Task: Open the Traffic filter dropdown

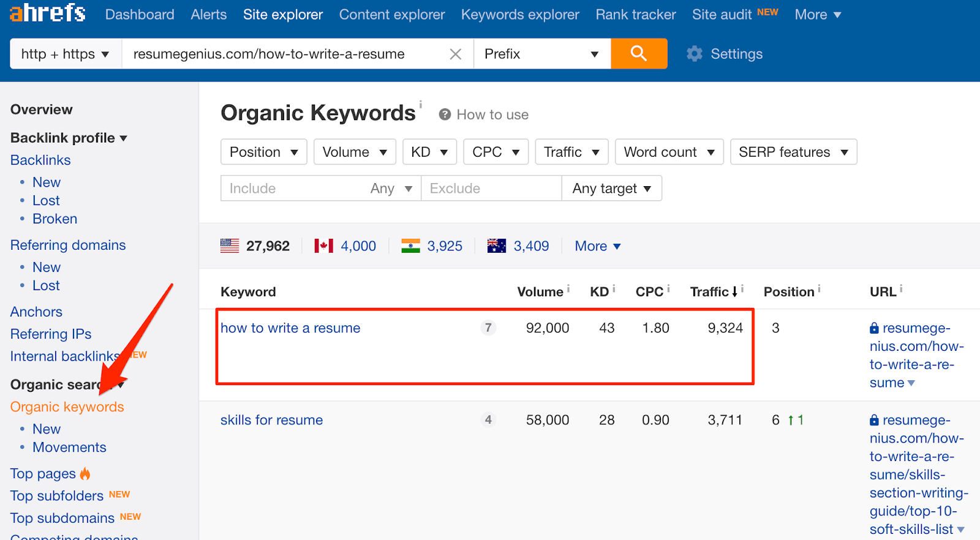Action: pos(572,152)
